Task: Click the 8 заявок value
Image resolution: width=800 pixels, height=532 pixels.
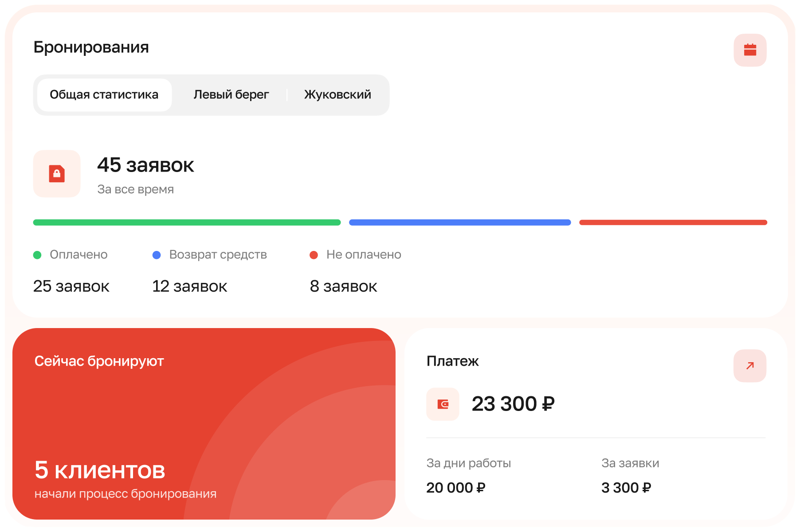Action: [x=343, y=286]
